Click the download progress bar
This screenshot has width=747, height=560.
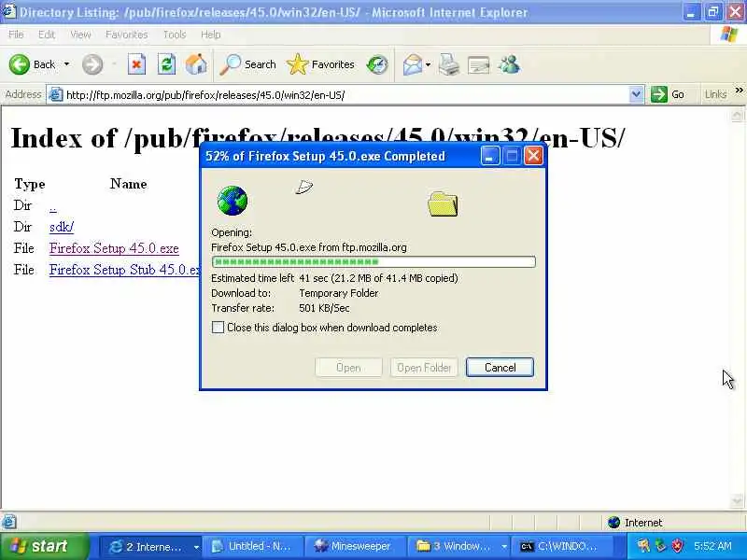(373, 261)
